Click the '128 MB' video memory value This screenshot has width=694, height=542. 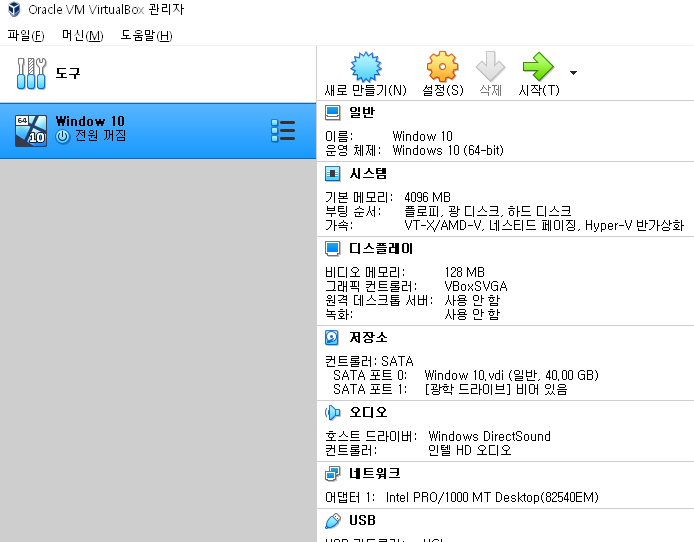465,272
